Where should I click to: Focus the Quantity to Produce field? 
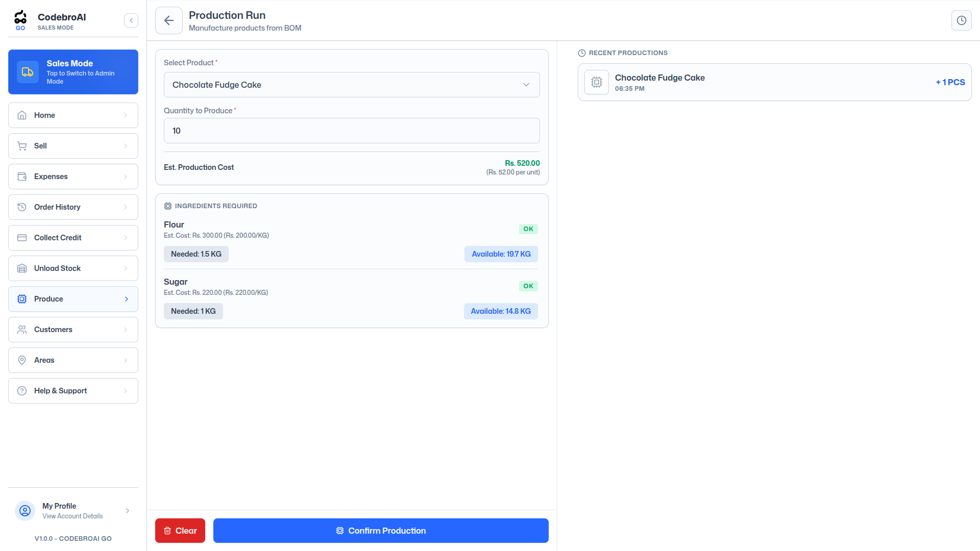coord(352,131)
